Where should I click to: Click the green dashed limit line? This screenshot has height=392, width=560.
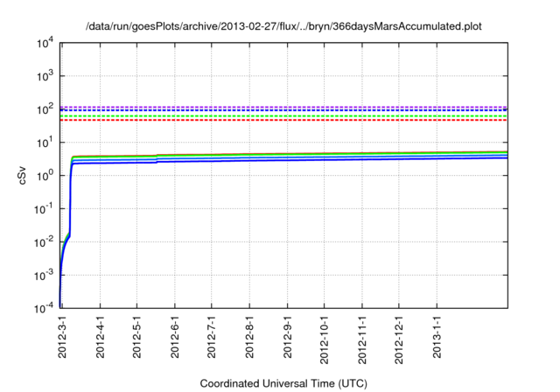click(x=283, y=116)
